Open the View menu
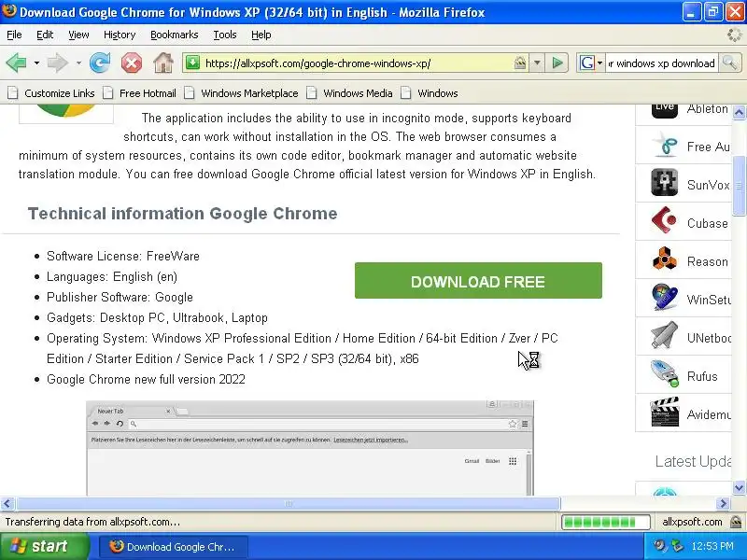Viewport: 747px width, 560px height. (x=78, y=35)
